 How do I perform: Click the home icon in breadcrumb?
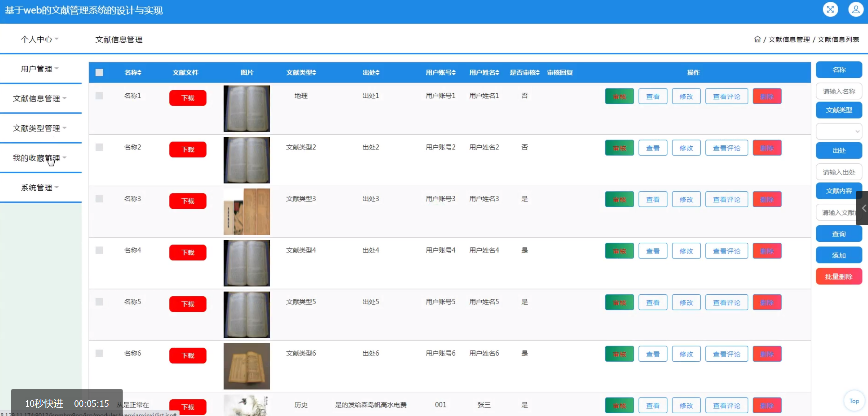pos(757,39)
